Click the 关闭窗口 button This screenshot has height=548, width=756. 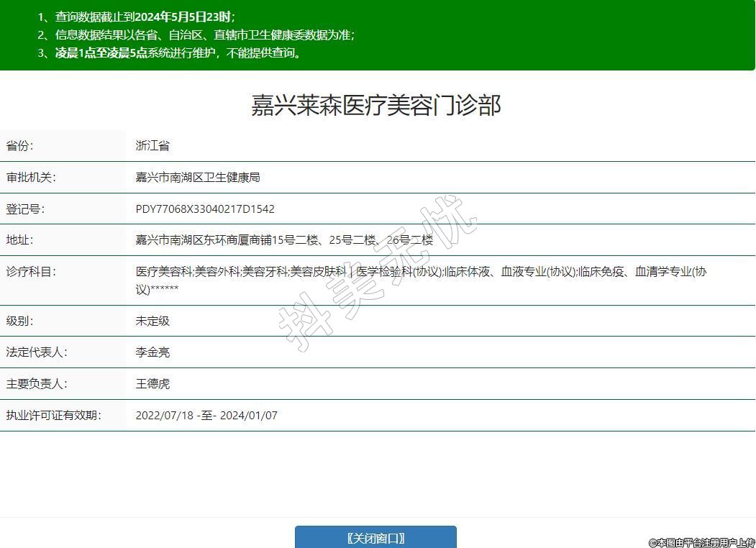click(x=375, y=537)
